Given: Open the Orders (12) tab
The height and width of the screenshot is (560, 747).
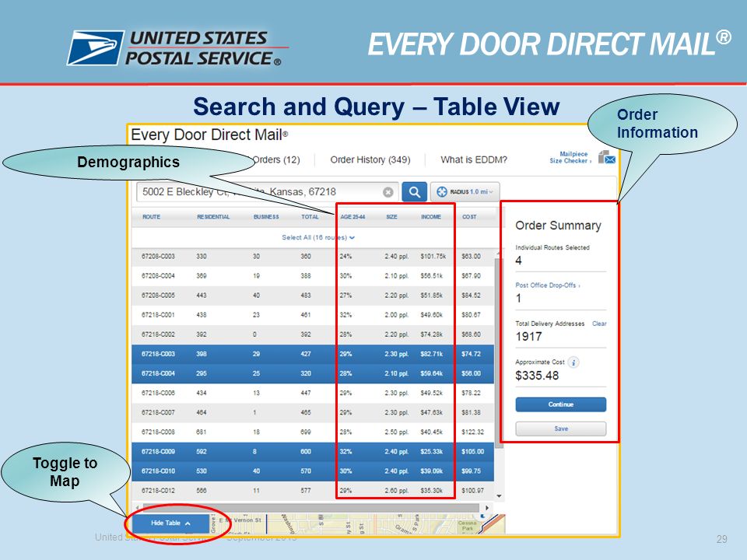Looking at the screenshot, I should 275,159.
